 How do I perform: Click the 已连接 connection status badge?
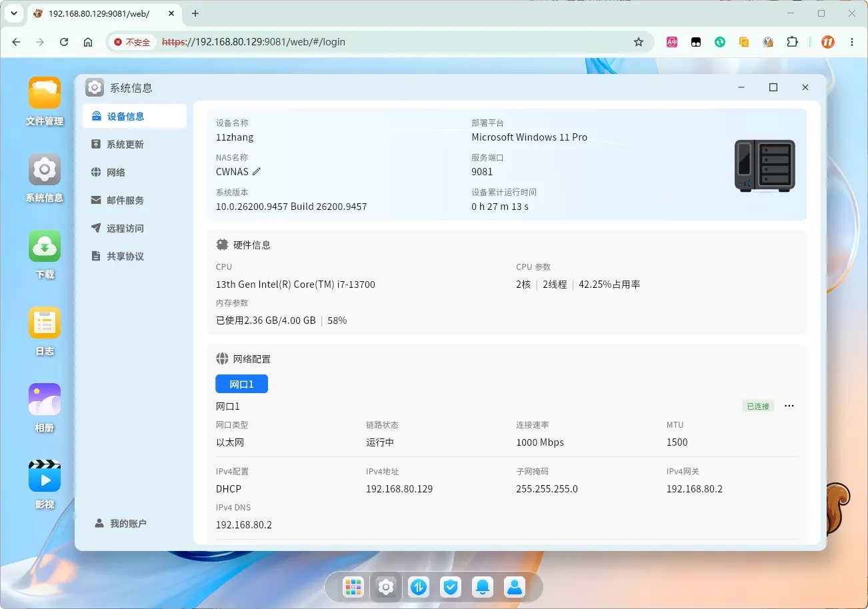pyautogui.click(x=758, y=406)
